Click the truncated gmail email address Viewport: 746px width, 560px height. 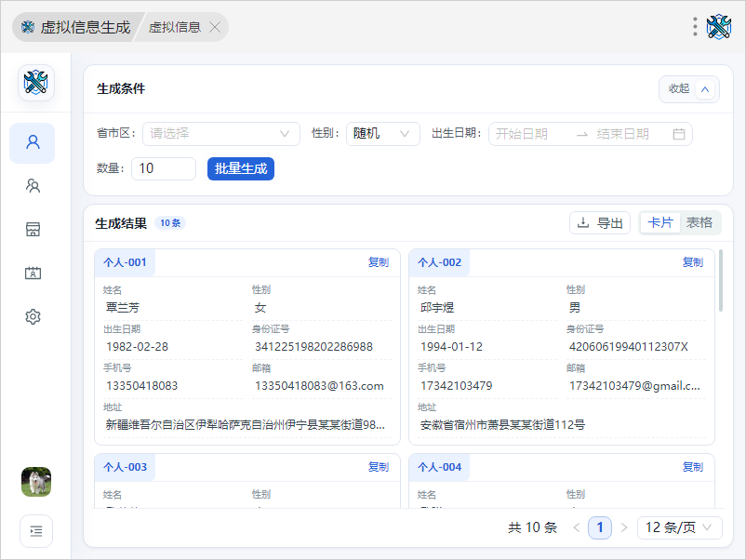(634, 386)
